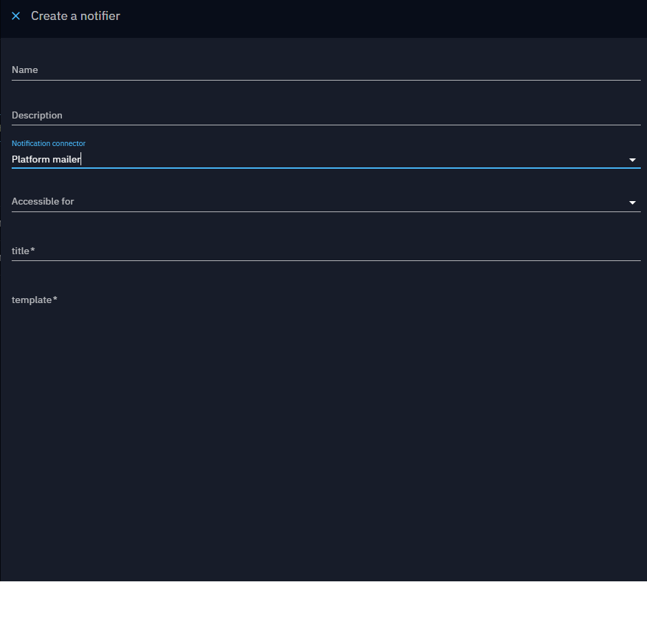Click the Name input field
The image size is (647, 644).
coord(326,70)
